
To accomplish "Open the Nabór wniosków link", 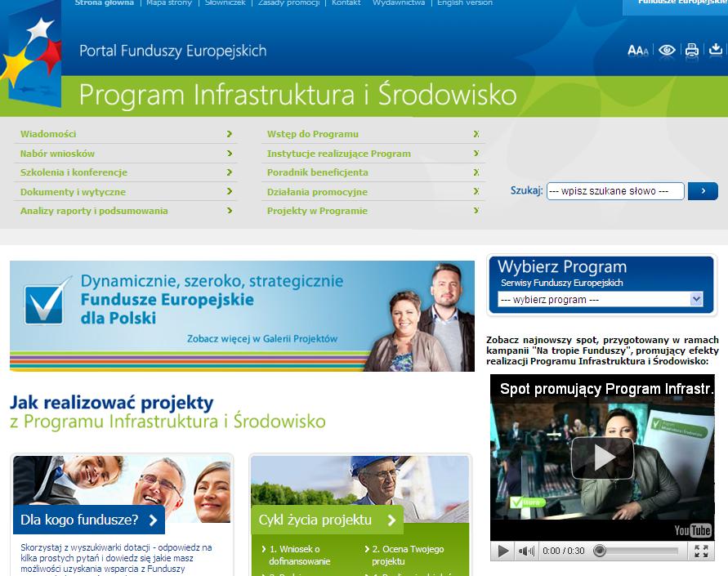I will coord(57,153).
